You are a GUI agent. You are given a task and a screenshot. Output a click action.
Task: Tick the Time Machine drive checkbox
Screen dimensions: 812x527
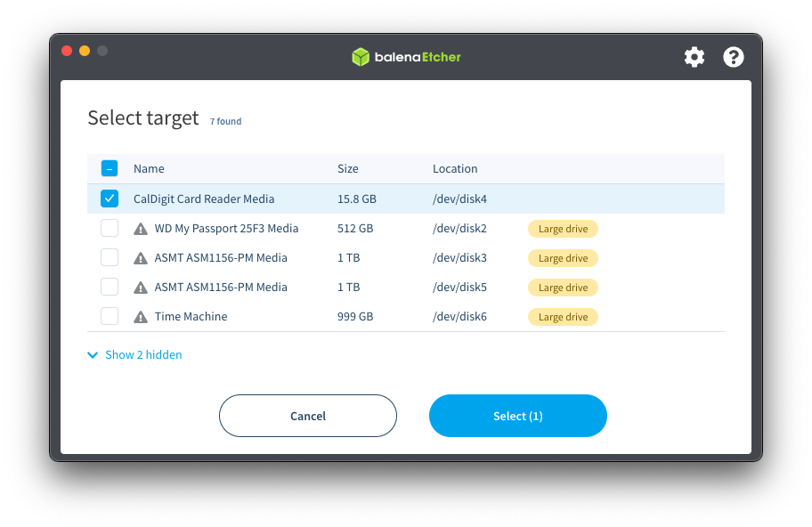pos(110,317)
